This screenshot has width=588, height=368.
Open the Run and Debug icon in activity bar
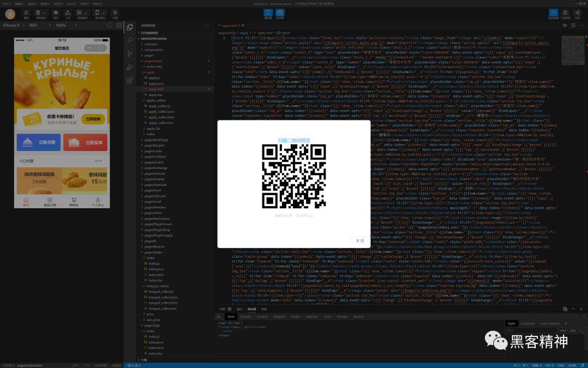coord(130,67)
